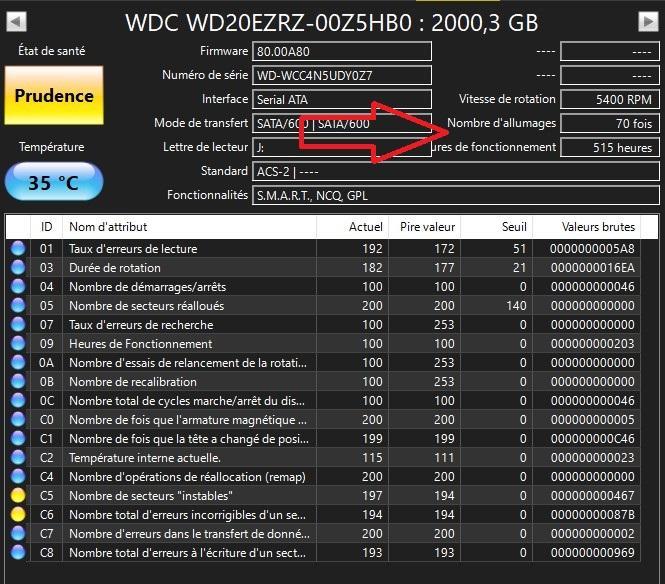Viewport: 665px width, 584px height.
Task: Click raw value 000000000203
Action: coord(592,344)
